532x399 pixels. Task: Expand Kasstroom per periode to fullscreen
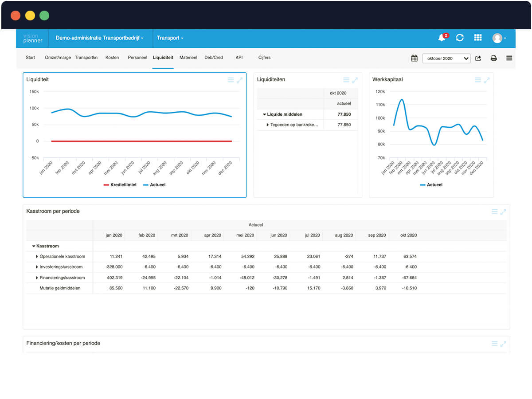coord(503,212)
